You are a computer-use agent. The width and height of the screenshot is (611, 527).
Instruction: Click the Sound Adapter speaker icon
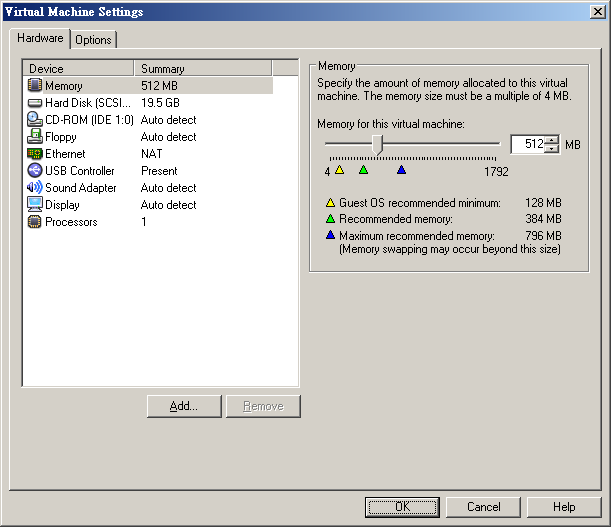[35, 187]
